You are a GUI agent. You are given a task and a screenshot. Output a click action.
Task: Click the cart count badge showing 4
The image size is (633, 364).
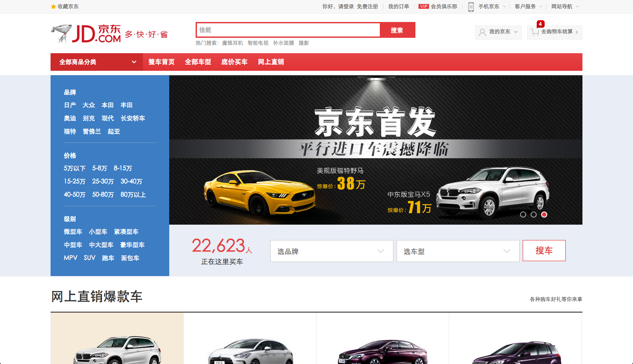[540, 24]
